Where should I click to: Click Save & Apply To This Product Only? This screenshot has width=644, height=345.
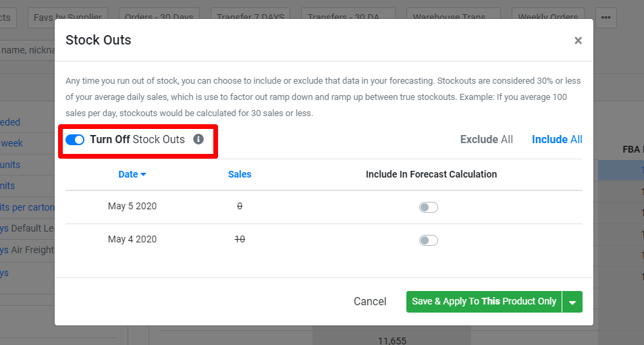tap(484, 302)
